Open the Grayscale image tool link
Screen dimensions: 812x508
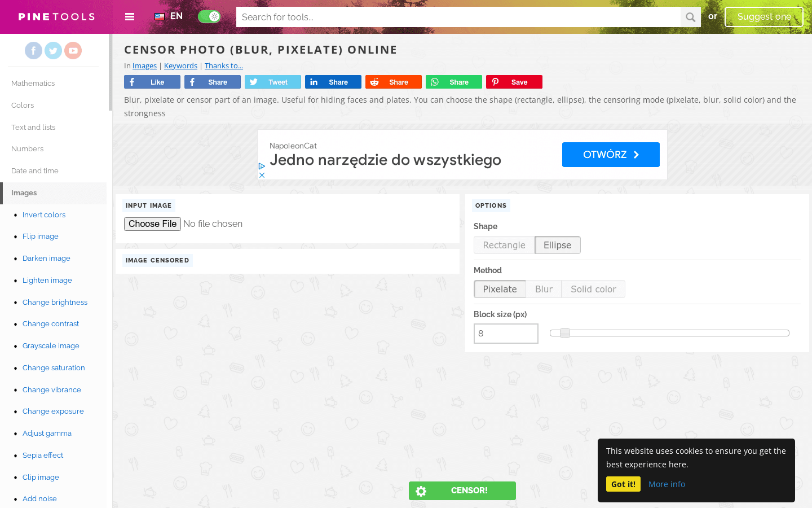51,346
